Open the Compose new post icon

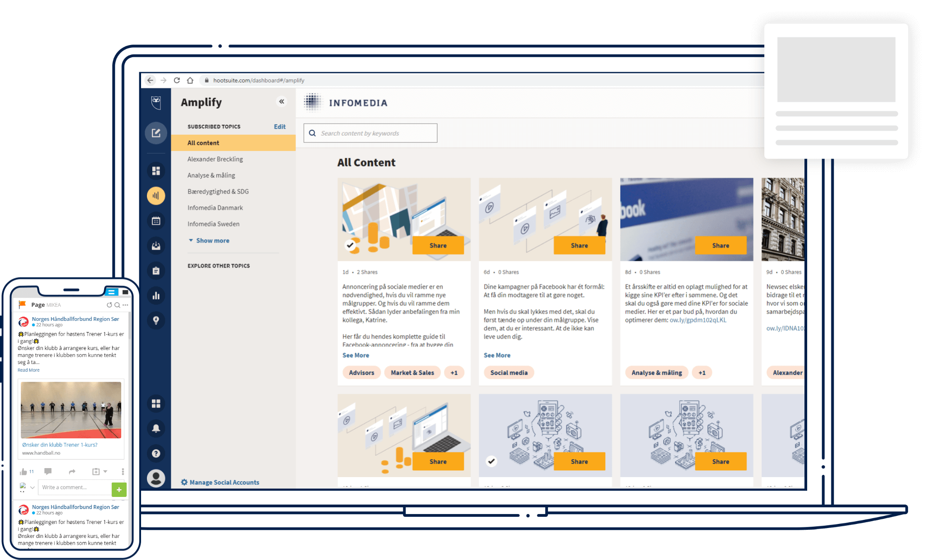pyautogui.click(x=156, y=133)
